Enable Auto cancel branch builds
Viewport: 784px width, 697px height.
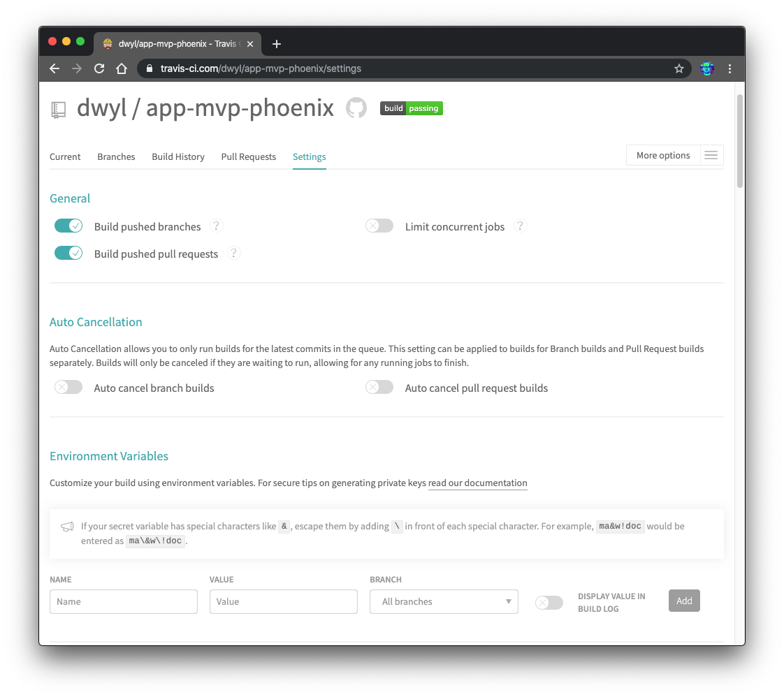click(x=68, y=386)
